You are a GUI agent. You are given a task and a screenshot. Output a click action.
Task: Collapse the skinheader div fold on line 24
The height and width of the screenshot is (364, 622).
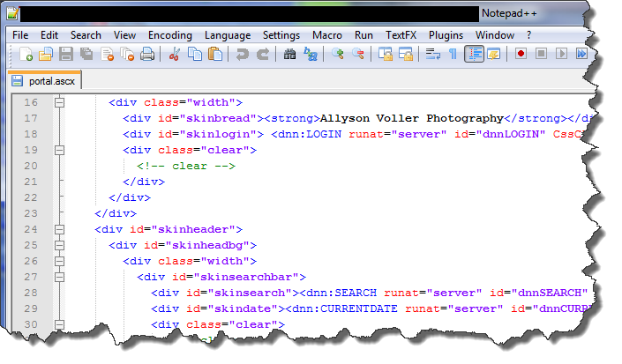pos(60,229)
